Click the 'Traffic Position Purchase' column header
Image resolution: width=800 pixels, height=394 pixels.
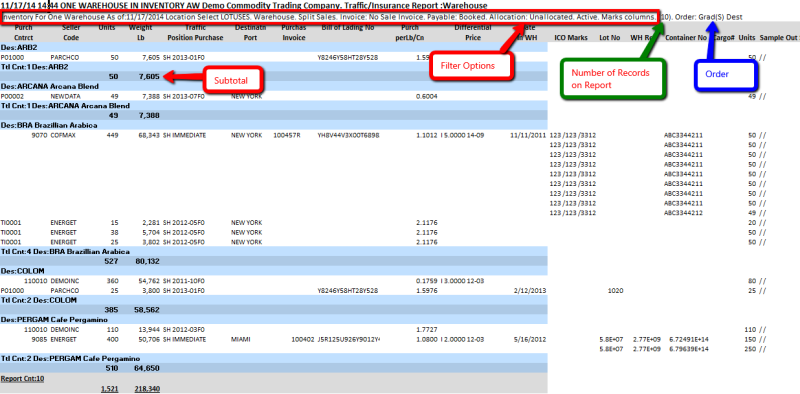195,33
